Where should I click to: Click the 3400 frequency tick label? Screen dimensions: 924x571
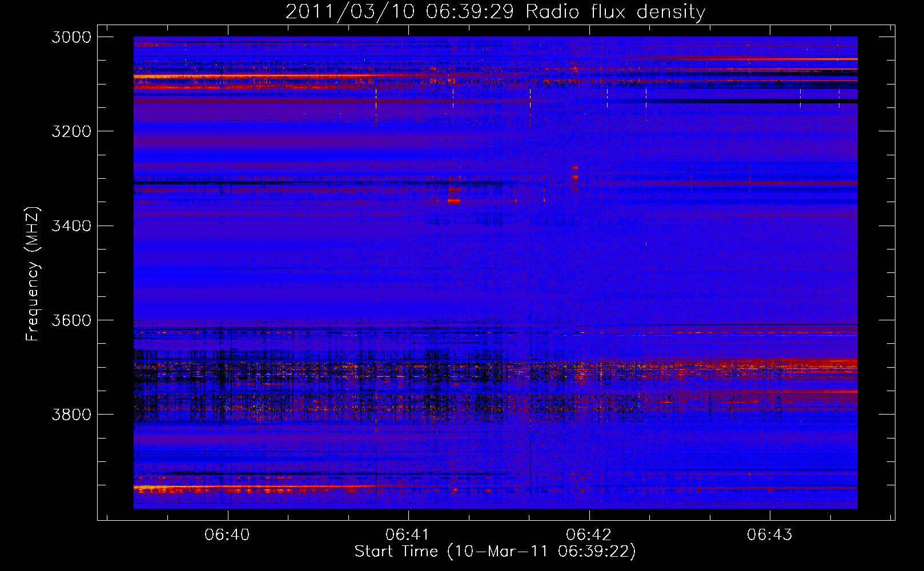[71, 226]
